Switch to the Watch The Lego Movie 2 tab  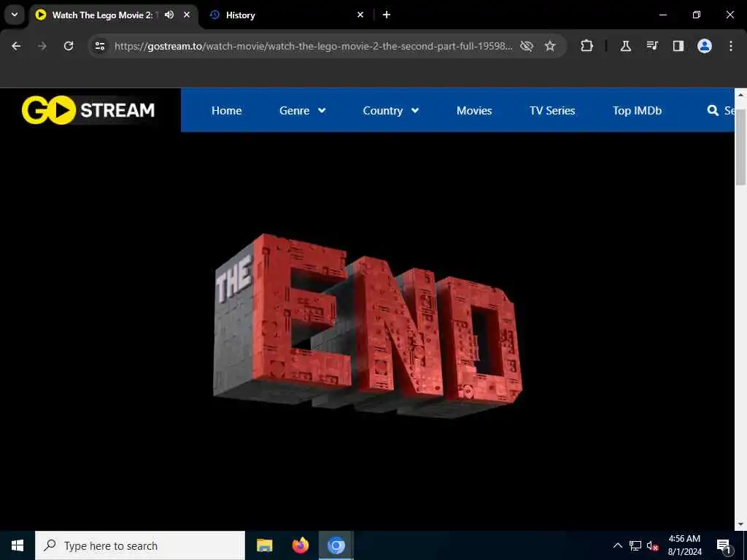point(102,15)
